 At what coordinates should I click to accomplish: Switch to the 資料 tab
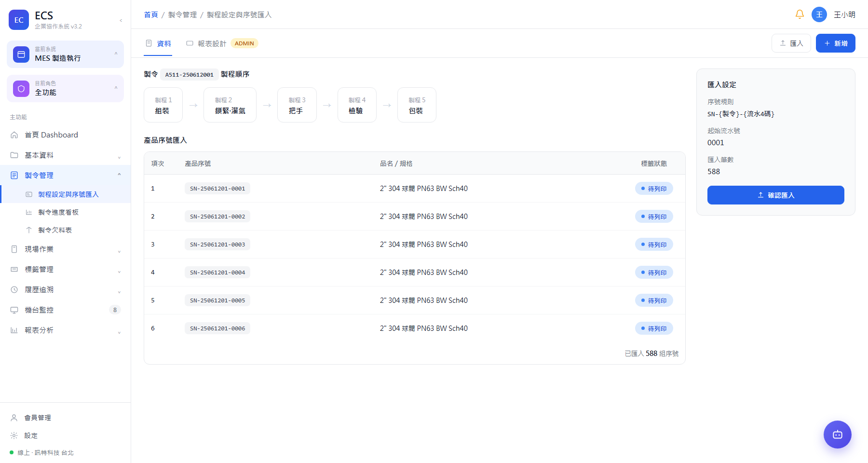tap(159, 43)
